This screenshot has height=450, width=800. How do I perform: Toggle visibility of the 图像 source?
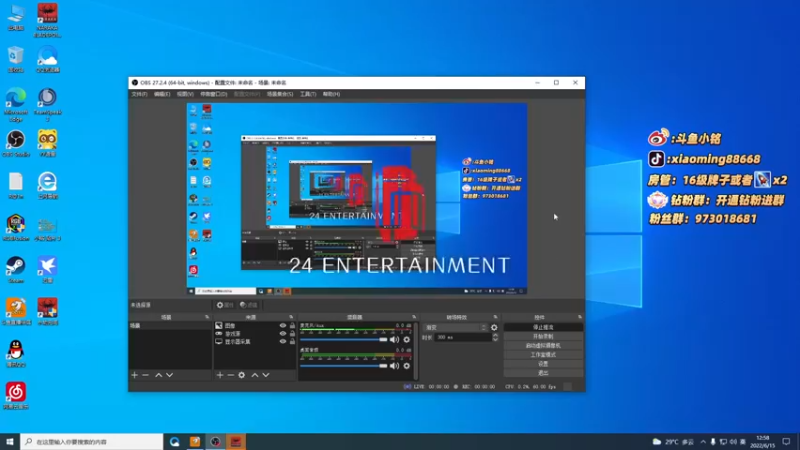283,326
